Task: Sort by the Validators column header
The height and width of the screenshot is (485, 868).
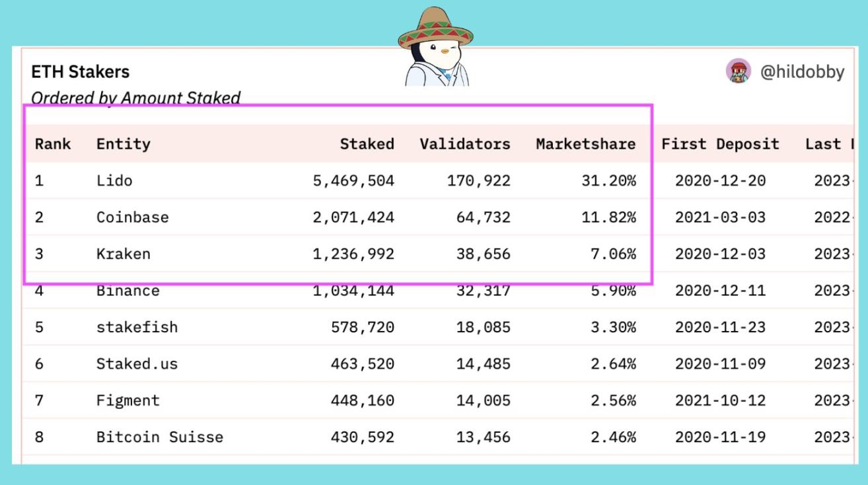Action: [465, 144]
